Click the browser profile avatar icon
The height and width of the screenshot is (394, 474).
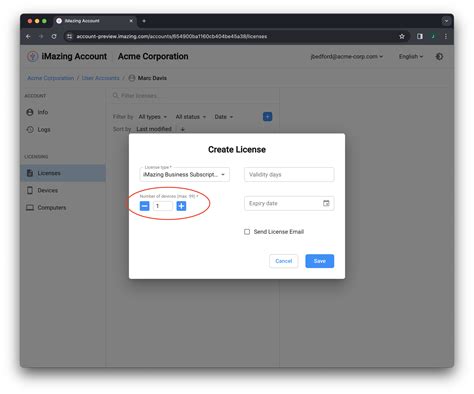pyautogui.click(x=433, y=36)
